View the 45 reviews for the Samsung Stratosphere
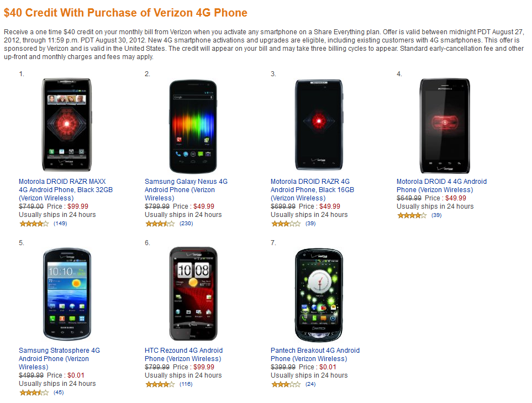Image resolution: width=532 pixels, height=403 pixels. pyautogui.click(x=59, y=393)
